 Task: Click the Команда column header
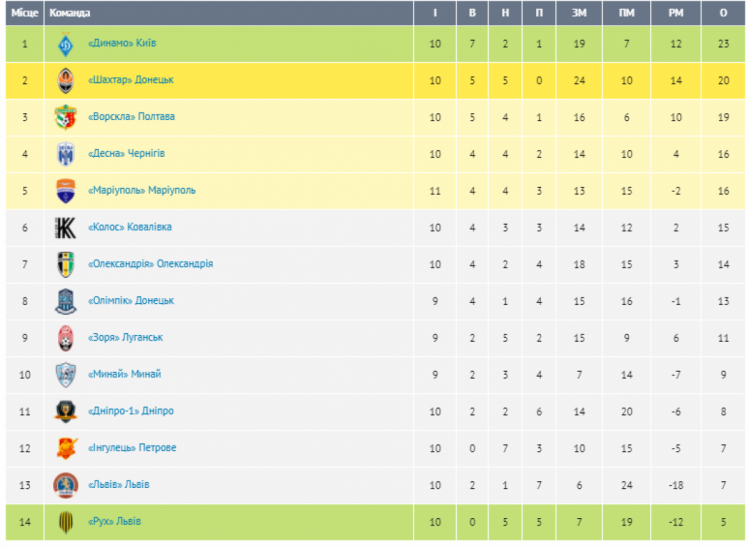coord(70,13)
